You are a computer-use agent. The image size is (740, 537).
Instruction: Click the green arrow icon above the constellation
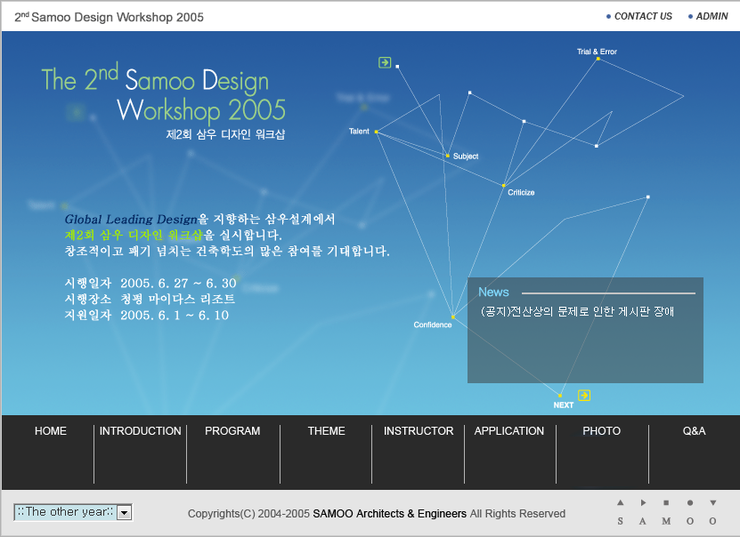[385, 62]
